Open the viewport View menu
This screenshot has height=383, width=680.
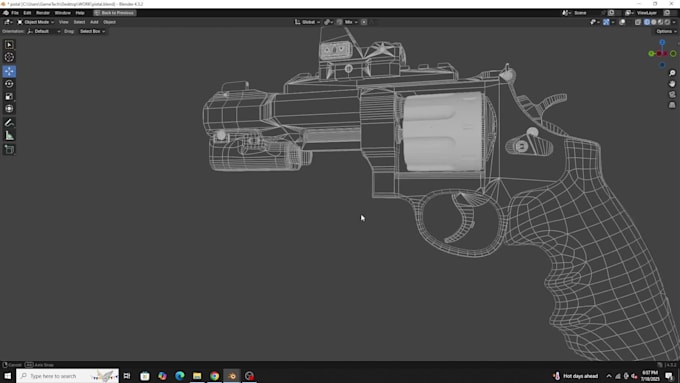(64, 22)
